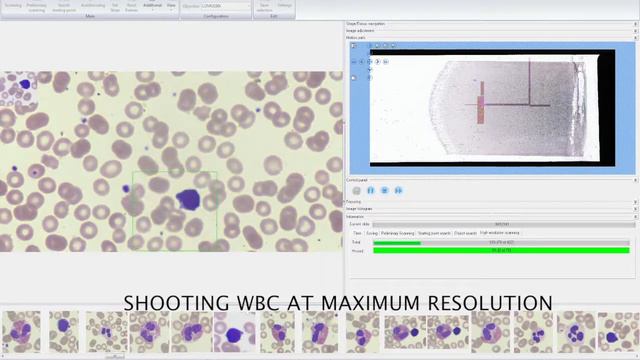640x360 pixels.
Task: Collapse the Control panel section arrow
Action: coord(635,180)
